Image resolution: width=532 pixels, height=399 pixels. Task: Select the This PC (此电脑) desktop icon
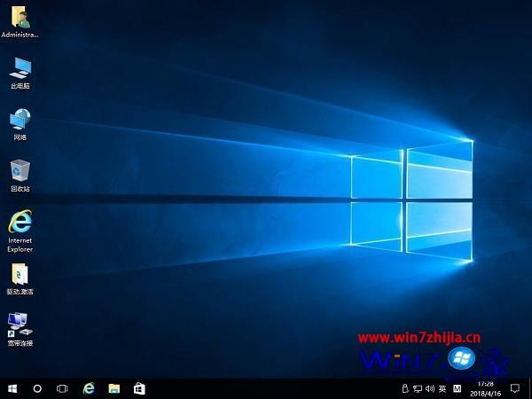[x=20, y=73]
